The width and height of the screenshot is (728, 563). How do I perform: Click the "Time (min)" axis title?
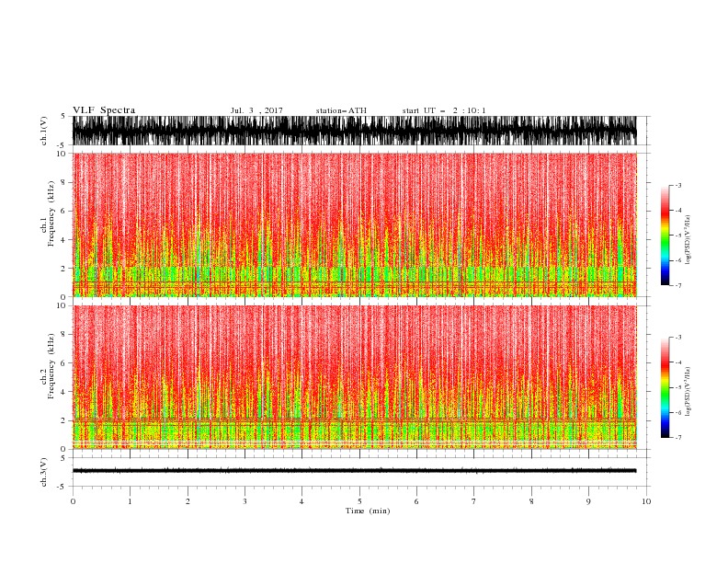pyautogui.click(x=368, y=511)
